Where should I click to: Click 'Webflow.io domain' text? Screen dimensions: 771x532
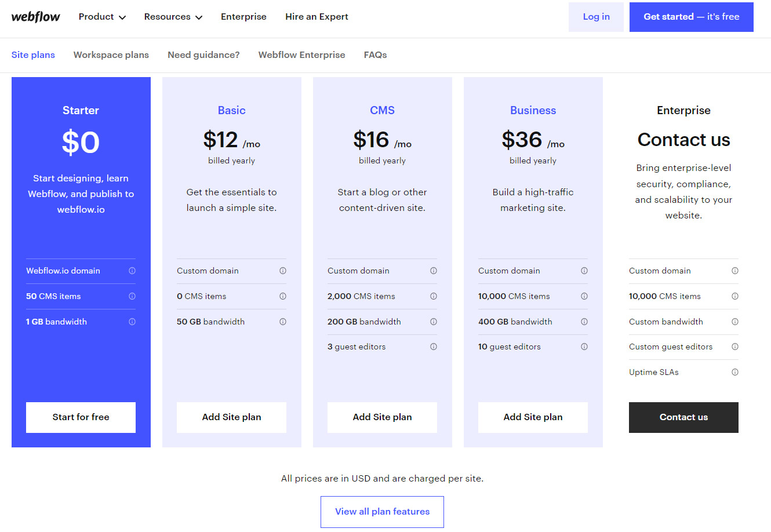point(63,271)
